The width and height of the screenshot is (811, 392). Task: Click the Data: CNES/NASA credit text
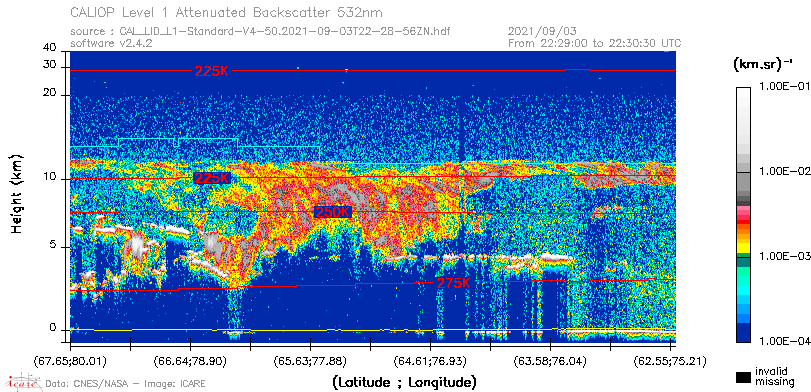[126, 384]
